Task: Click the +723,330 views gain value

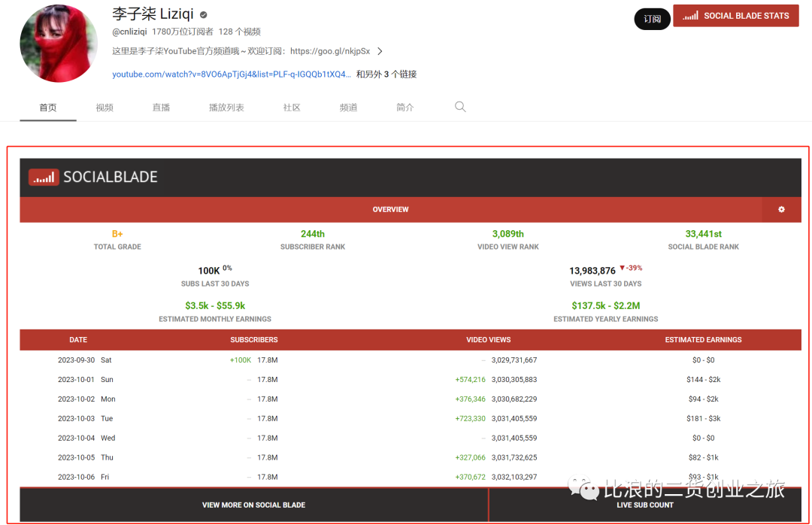Action: click(470, 419)
